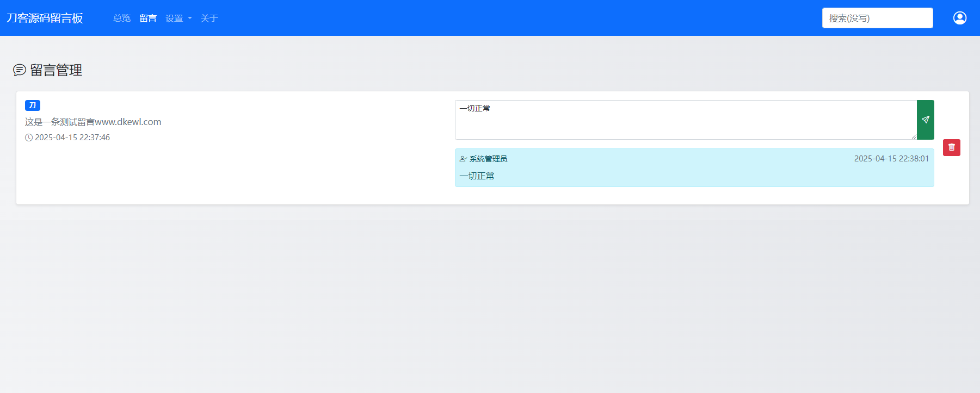The height and width of the screenshot is (393, 980).
Task: Open the user account avatar icon
Action: click(x=959, y=18)
